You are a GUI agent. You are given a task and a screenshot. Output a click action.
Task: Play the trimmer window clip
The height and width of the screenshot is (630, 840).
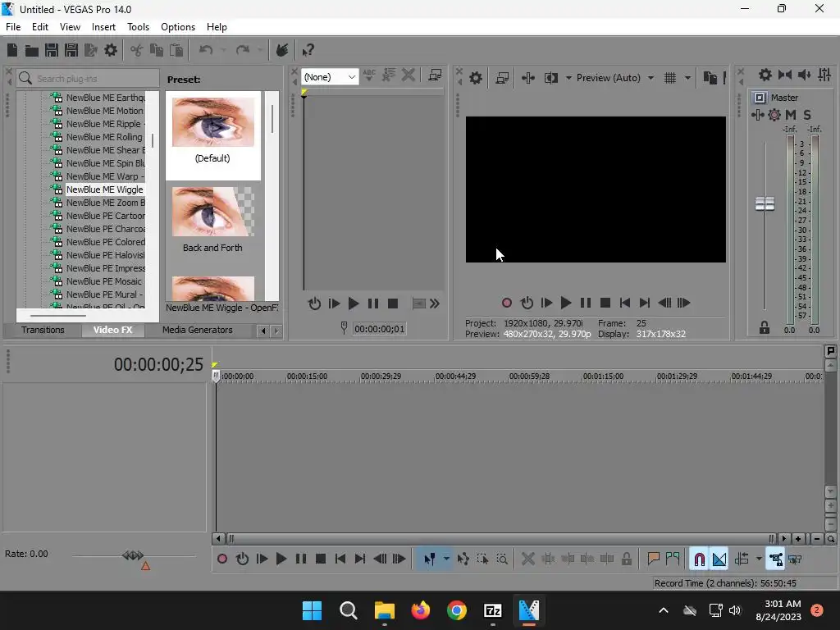pos(353,304)
